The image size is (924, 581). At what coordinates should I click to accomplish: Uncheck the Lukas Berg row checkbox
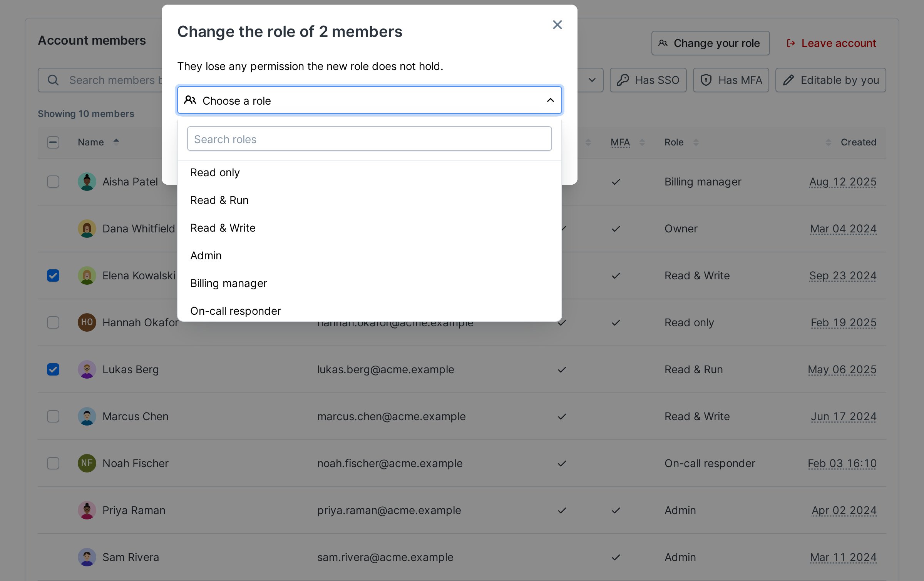53,369
